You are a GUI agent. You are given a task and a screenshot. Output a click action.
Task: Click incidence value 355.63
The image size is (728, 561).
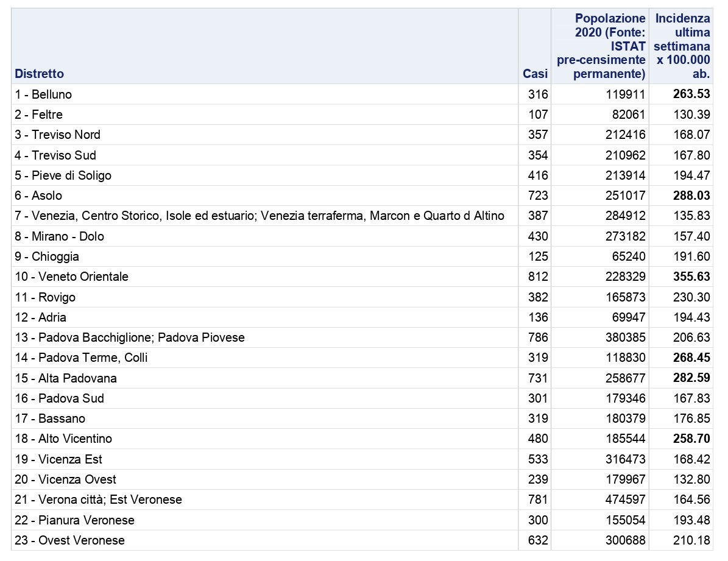[x=691, y=277]
